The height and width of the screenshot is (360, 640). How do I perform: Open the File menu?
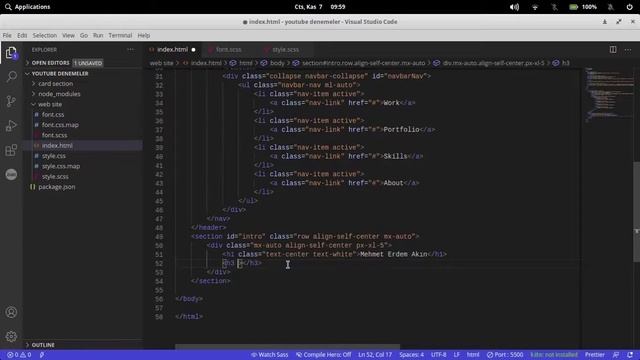[x=7, y=36]
